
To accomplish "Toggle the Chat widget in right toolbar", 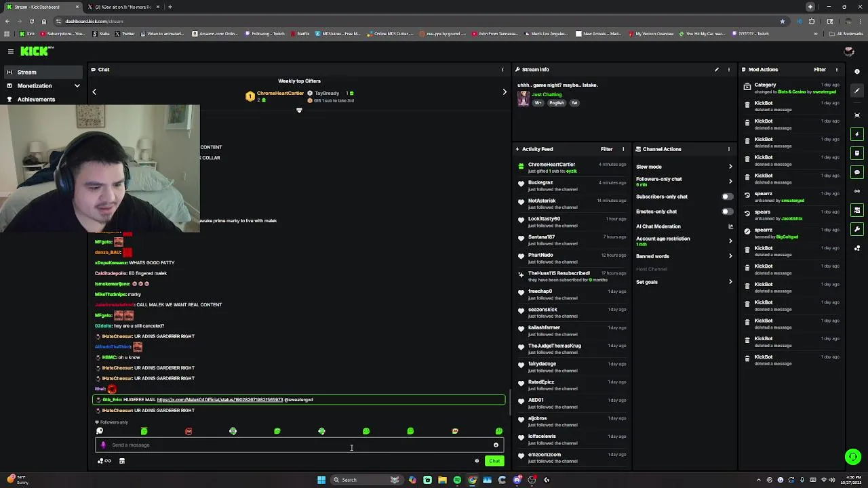I will [x=857, y=172].
